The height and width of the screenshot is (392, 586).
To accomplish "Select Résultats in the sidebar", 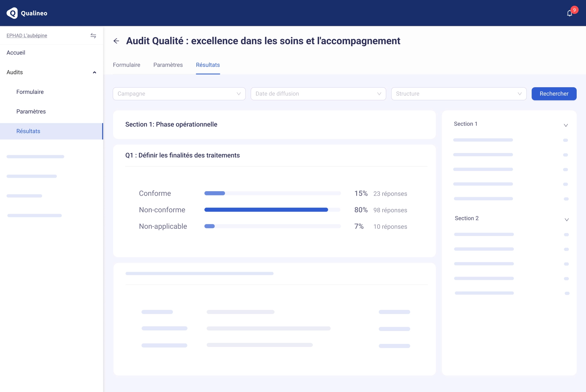I will tap(28, 131).
